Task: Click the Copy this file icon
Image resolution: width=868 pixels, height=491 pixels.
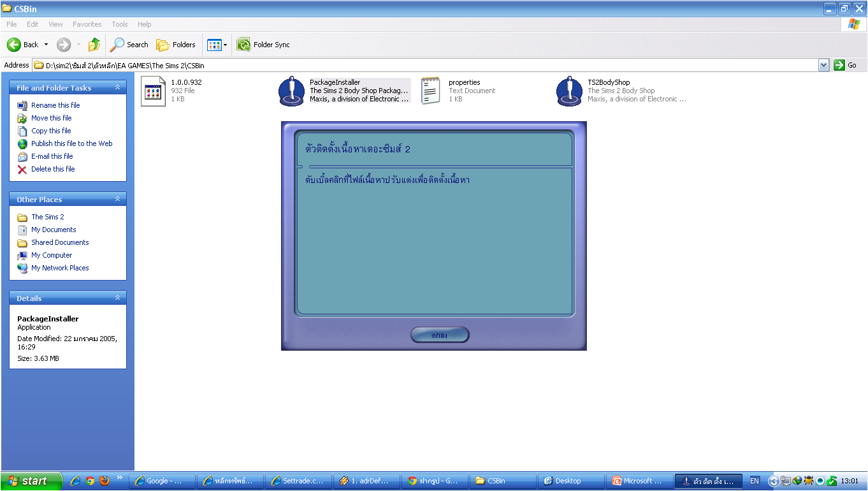Action: (23, 131)
